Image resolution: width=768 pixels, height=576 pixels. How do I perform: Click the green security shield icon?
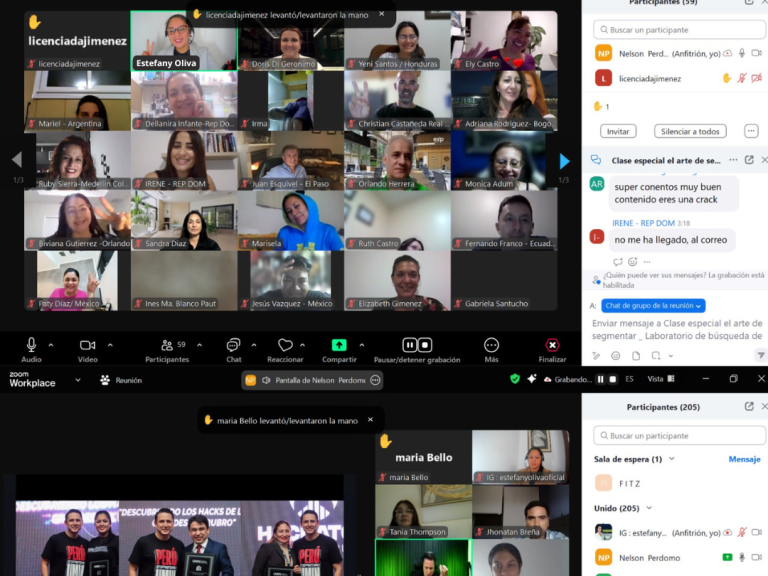[515, 379]
